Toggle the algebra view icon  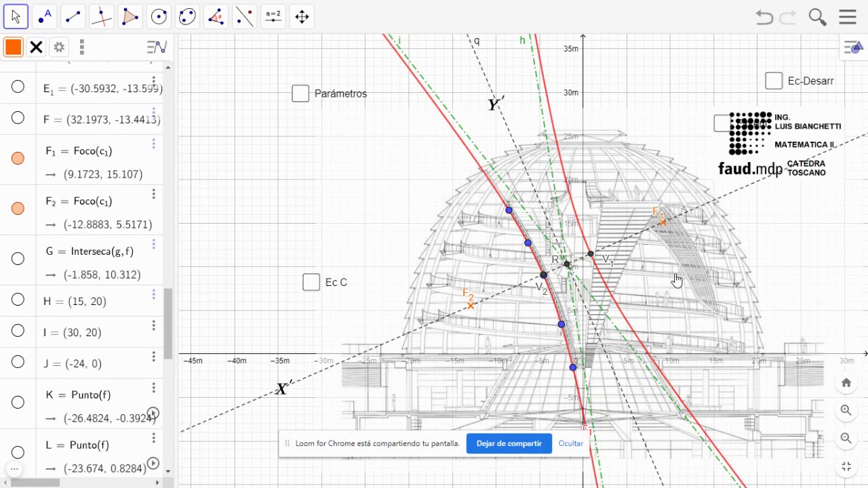tap(157, 47)
